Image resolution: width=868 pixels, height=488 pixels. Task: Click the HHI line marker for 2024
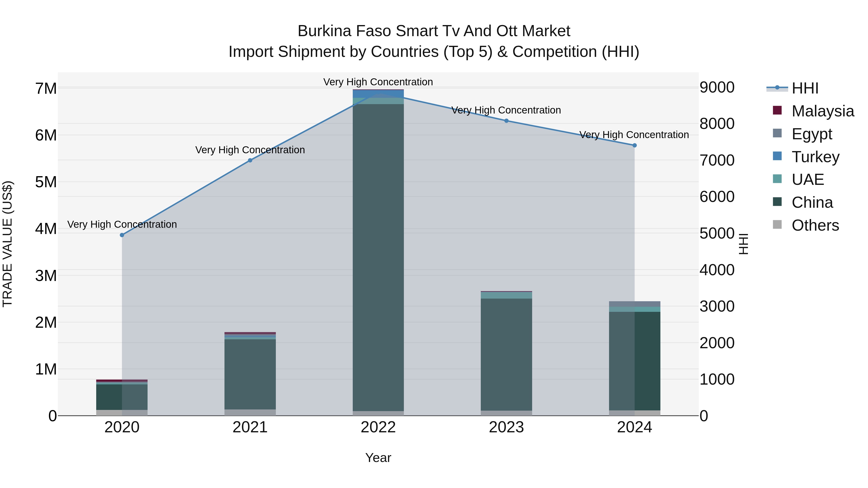[635, 146]
